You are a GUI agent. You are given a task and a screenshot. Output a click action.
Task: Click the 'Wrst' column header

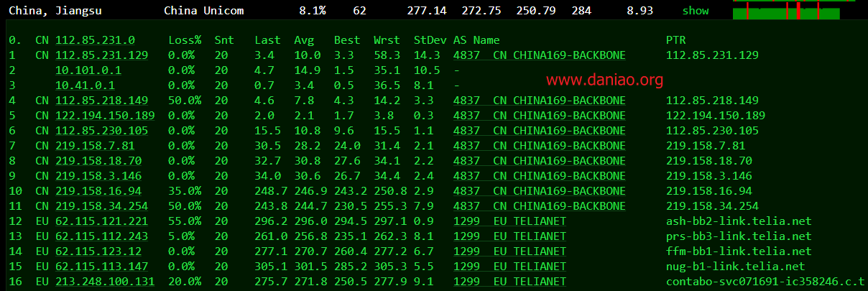click(x=387, y=40)
